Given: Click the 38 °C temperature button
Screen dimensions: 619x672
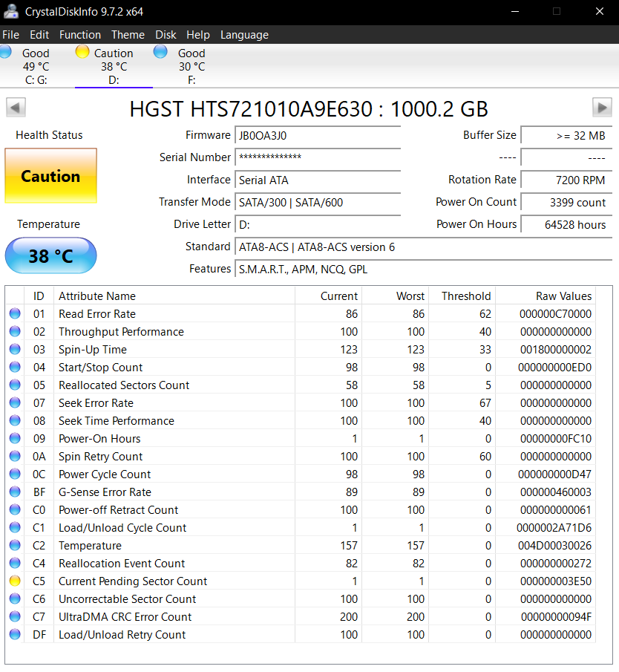Looking at the screenshot, I should (x=51, y=256).
